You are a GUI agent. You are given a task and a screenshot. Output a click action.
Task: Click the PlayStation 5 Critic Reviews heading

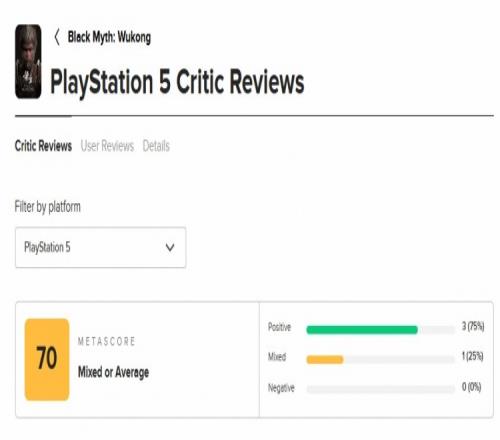(x=177, y=82)
